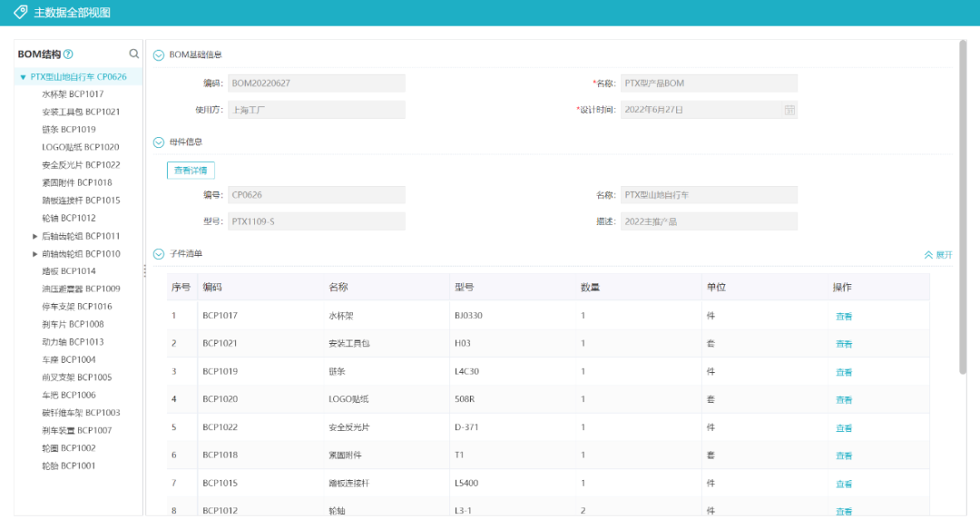
Task: Click the 查看详情 button
Action: pos(191,170)
